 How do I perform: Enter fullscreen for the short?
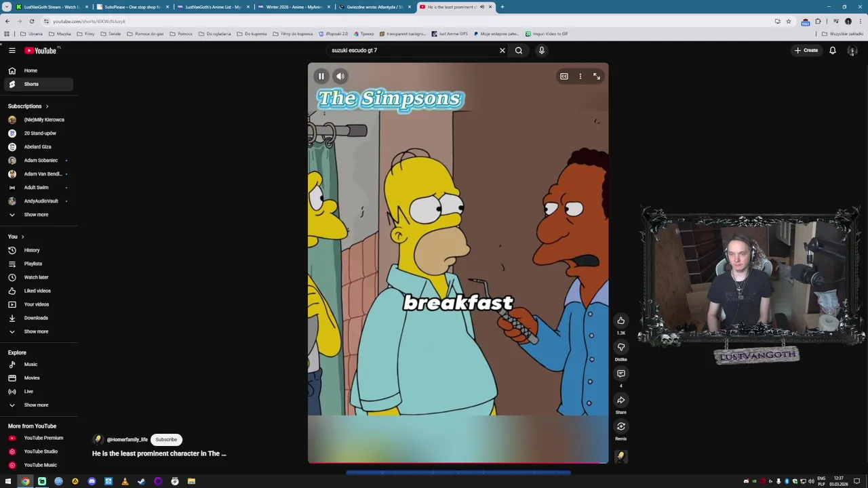point(597,77)
